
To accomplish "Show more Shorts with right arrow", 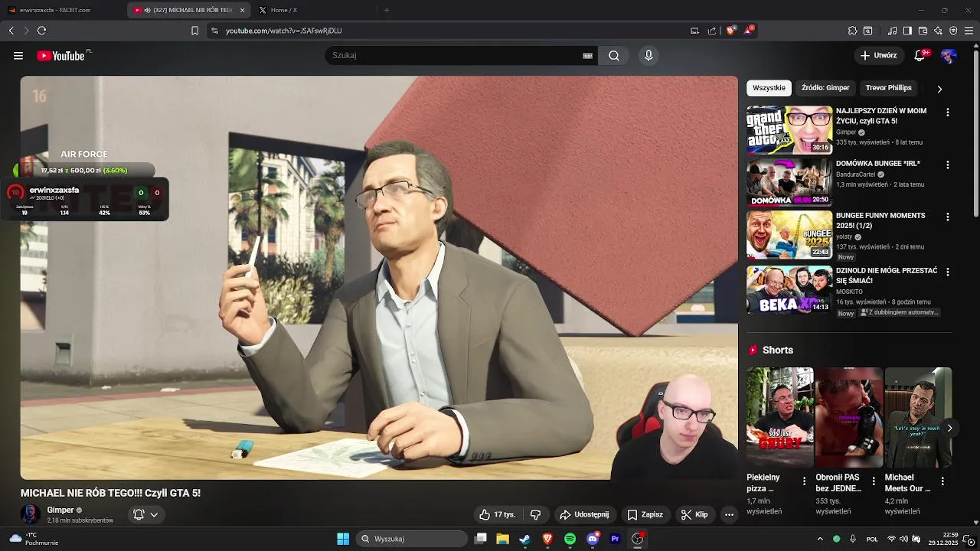I will point(949,428).
